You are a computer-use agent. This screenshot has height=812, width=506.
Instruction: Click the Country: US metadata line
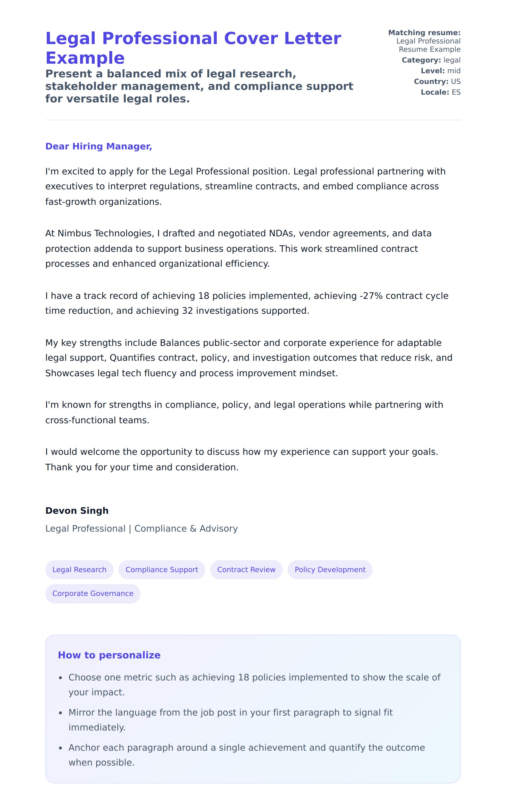tap(437, 82)
